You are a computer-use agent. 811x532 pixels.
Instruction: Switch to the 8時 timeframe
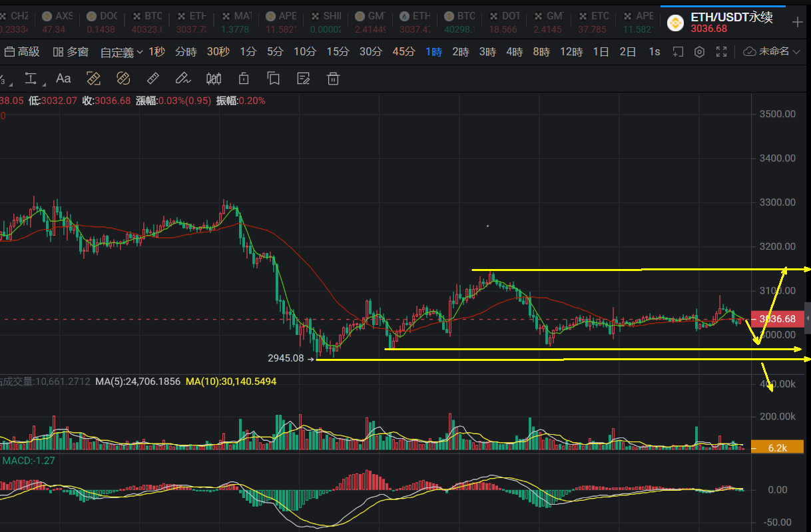pos(541,51)
